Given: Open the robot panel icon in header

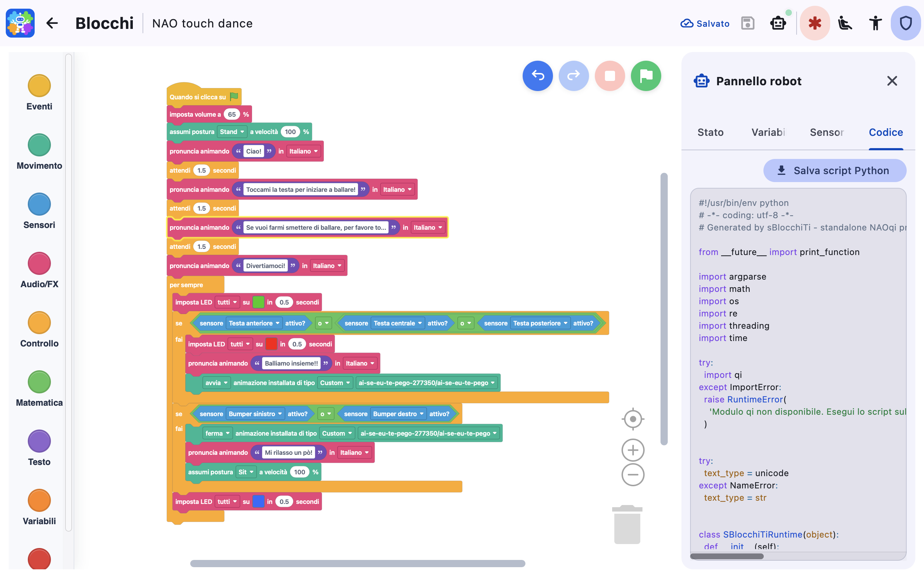Looking at the screenshot, I should [778, 23].
